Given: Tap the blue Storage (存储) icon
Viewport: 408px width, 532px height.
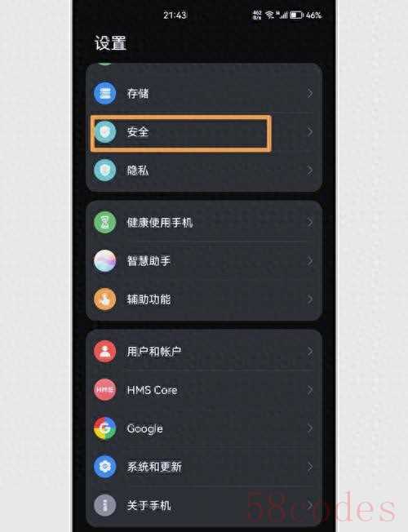Looking at the screenshot, I should point(105,93).
